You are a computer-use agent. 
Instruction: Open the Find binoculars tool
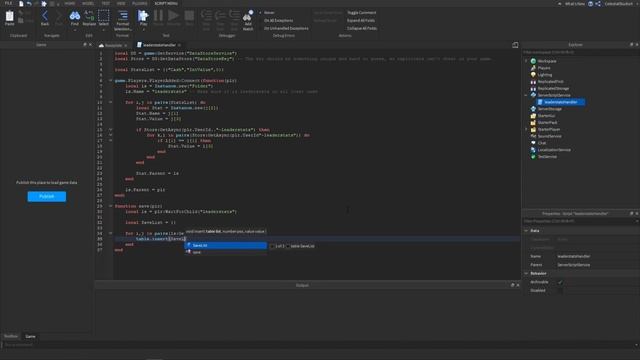point(75,16)
